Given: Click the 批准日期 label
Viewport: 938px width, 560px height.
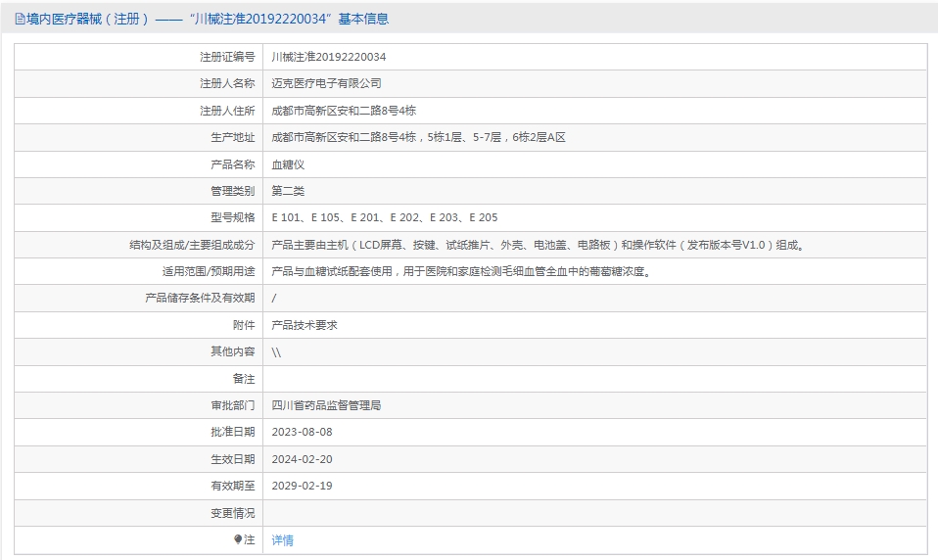Looking at the screenshot, I should tap(233, 432).
